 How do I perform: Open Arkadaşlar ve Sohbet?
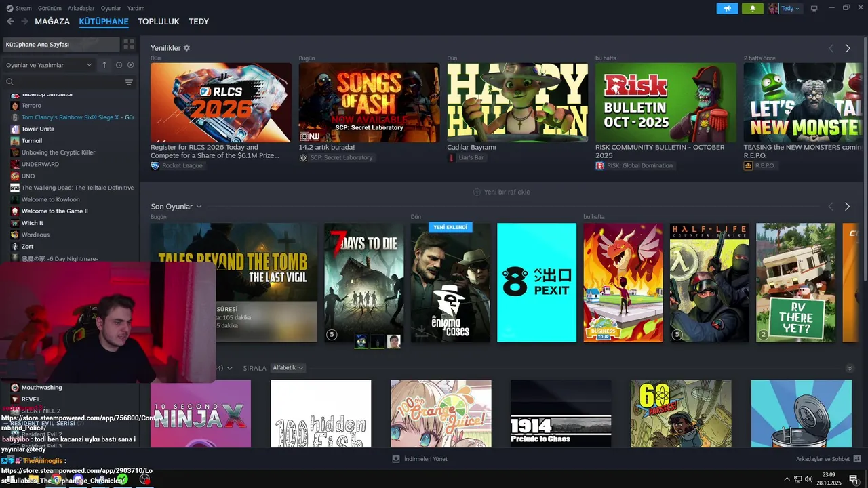point(829,459)
